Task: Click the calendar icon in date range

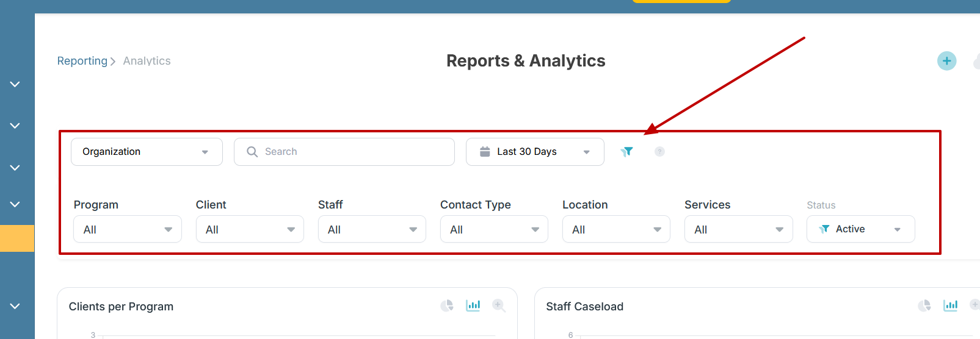Action: coord(485,152)
